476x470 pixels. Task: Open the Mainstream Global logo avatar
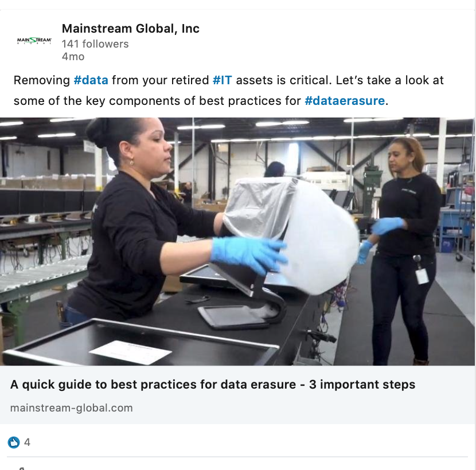[x=34, y=41]
